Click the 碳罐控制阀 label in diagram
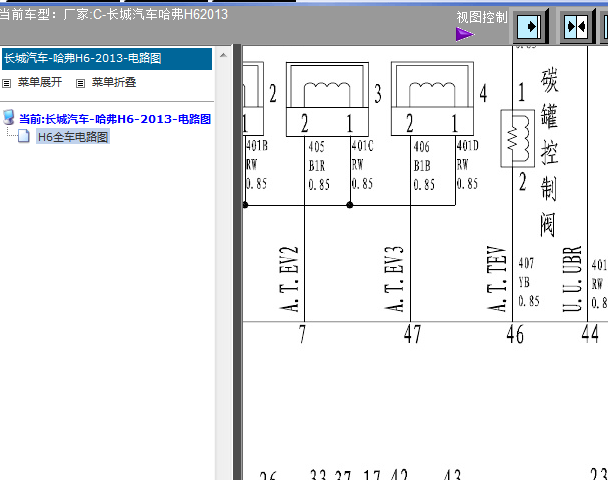The height and width of the screenshot is (480, 608). point(549,152)
